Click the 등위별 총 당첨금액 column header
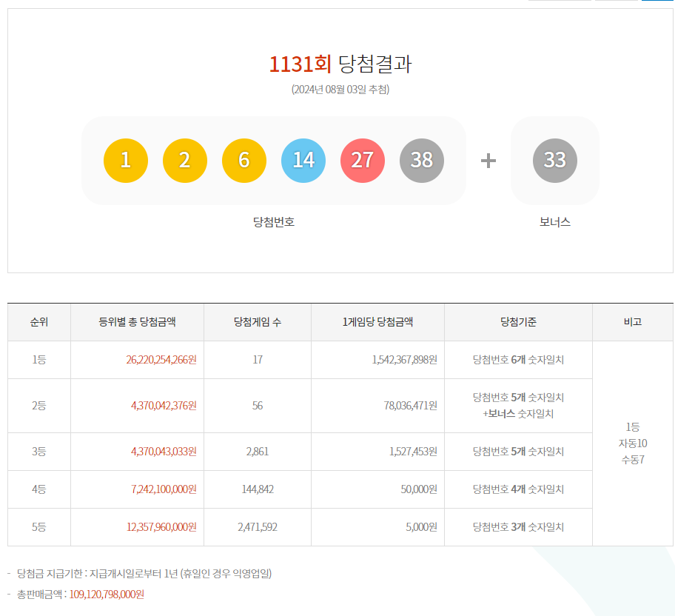Screen dimensions: 675x616 pyautogui.click(x=138, y=322)
